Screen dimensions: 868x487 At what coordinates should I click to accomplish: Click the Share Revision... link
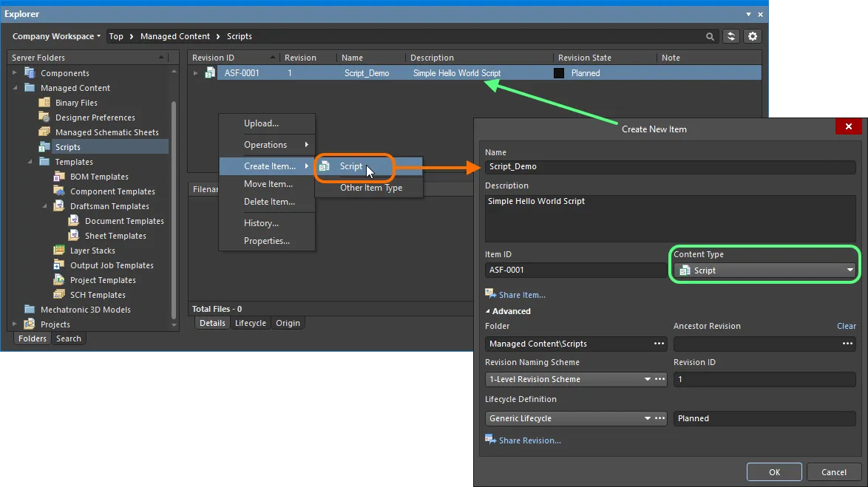[530, 440]
